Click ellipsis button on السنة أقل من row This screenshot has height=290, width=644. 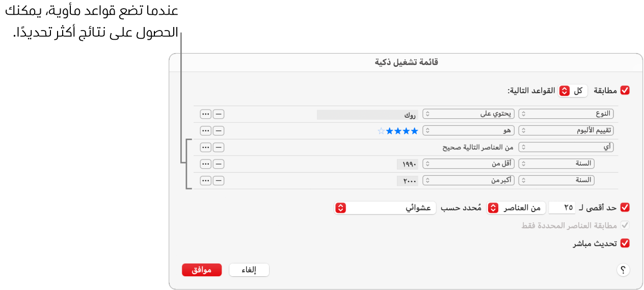[x=206, y=164]
